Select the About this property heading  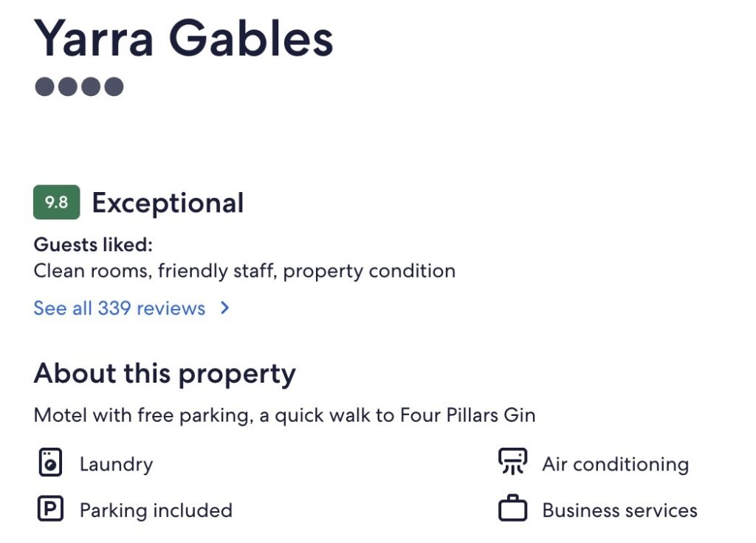[165, 374]
